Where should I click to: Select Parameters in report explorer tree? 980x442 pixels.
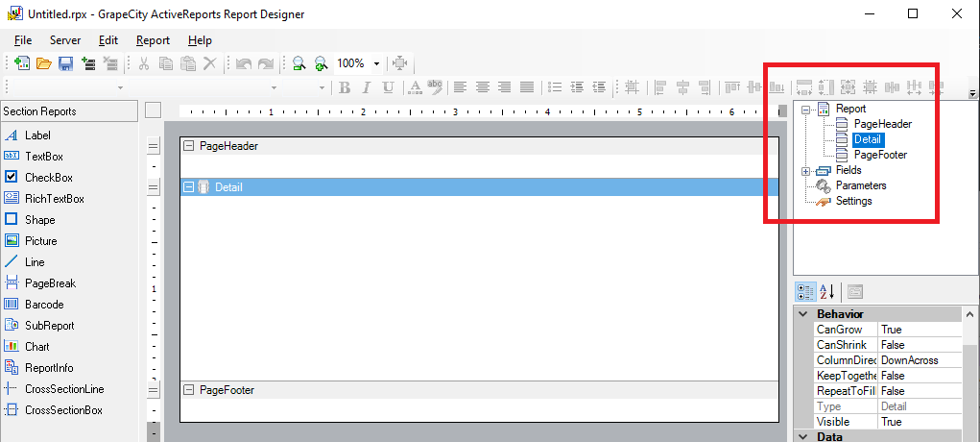(x=861, y=185)
